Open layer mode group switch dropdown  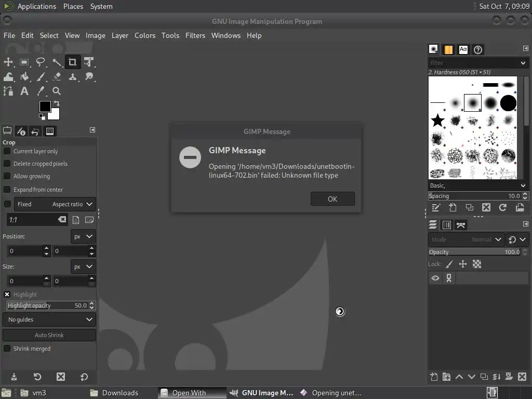517,239
